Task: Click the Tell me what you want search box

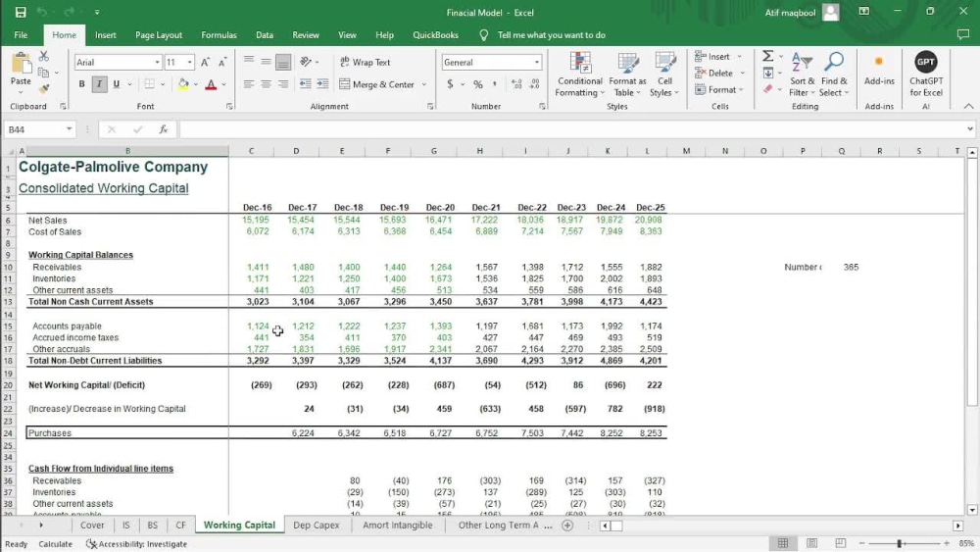Action: pyautogui.click(x=551, y=35)
